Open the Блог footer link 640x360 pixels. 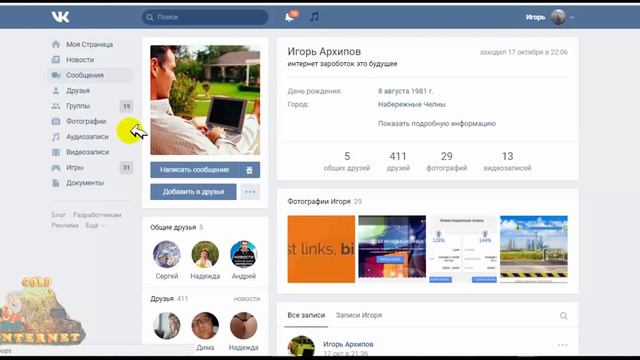tap(58, 215)
